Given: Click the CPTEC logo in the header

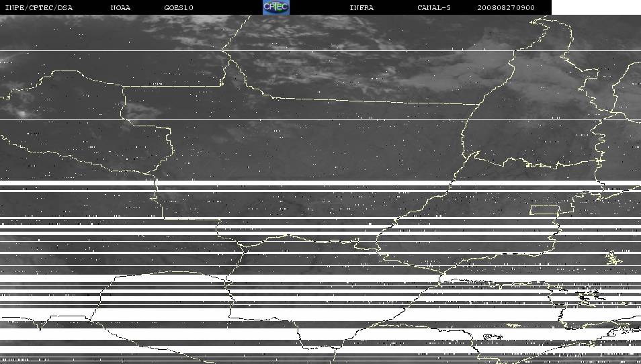Looking at the screenshot, I should click(x=276, y=7).
